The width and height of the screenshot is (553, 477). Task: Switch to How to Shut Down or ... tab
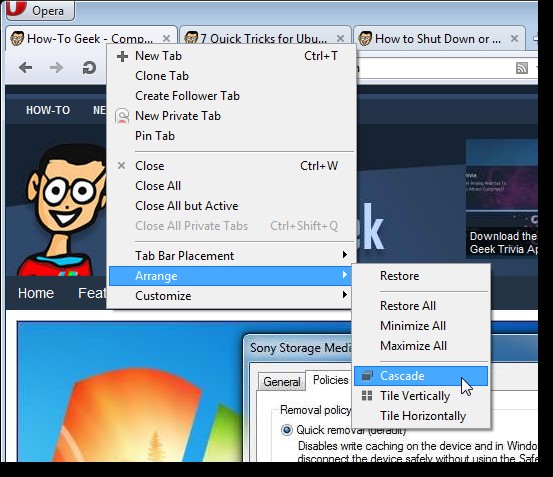439,38
